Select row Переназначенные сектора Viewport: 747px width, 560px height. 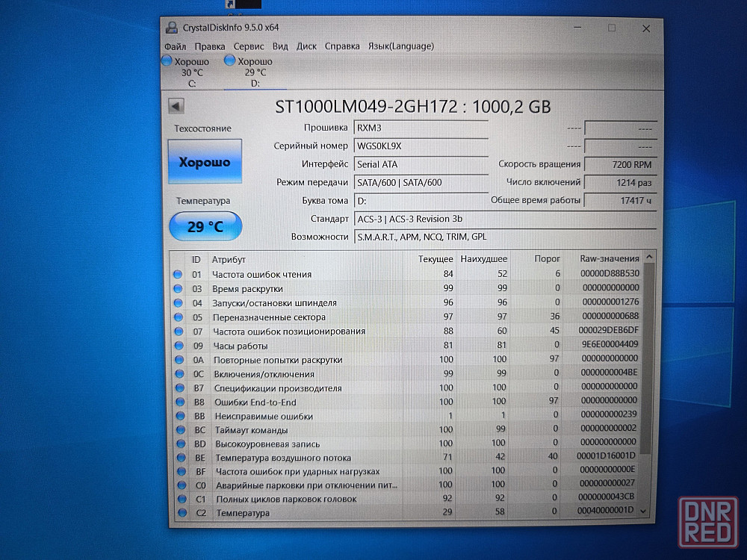tap(406, 317)
